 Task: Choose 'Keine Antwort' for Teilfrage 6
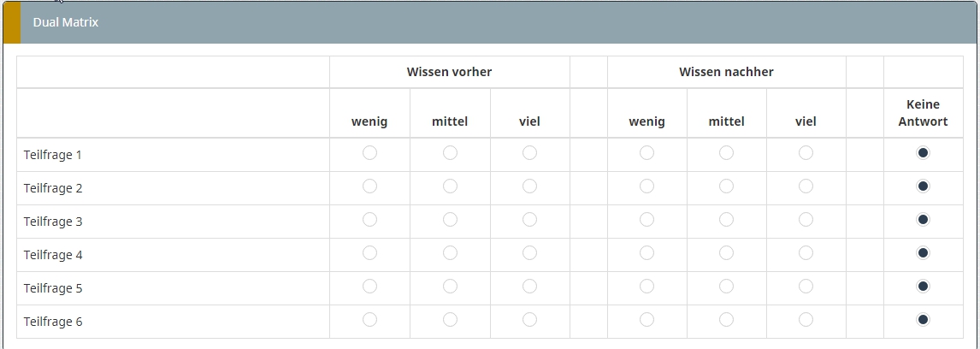click(x=923, y=320)
